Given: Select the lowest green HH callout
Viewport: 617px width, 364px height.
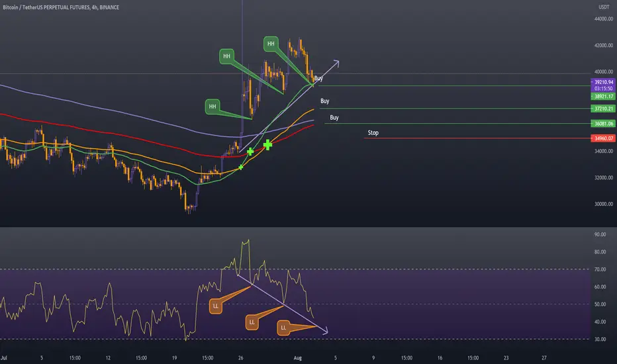Looking at the screenshot, I should (x=213, y=107).
